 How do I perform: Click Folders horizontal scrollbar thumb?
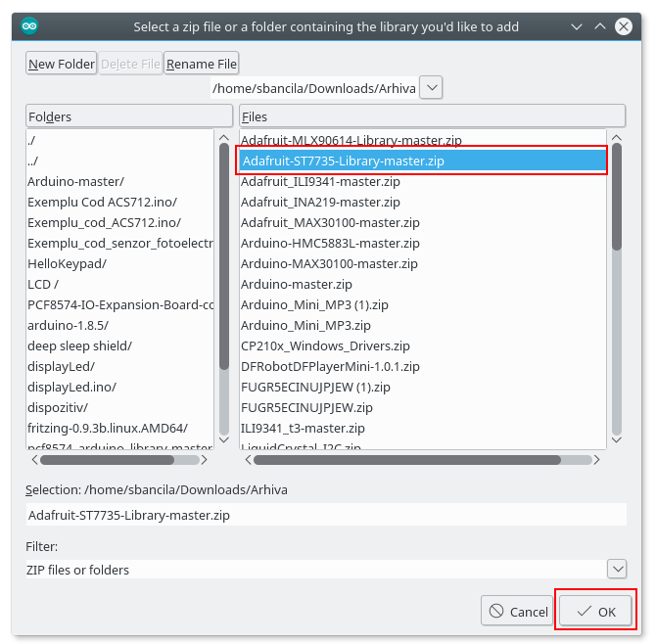[107, 460]
